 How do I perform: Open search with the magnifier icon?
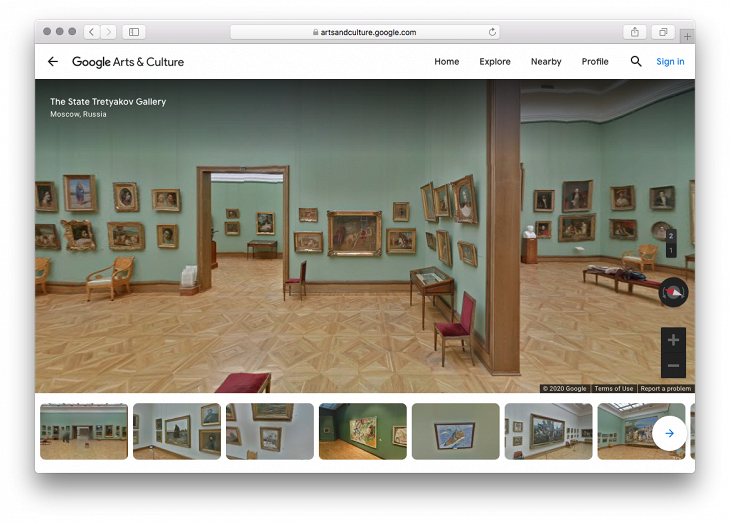click(x=636, y=62)
